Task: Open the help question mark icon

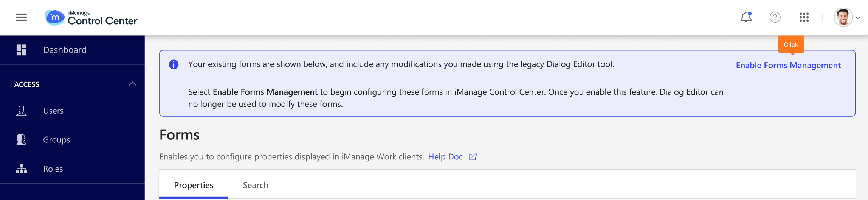Action: pos(775,17)
